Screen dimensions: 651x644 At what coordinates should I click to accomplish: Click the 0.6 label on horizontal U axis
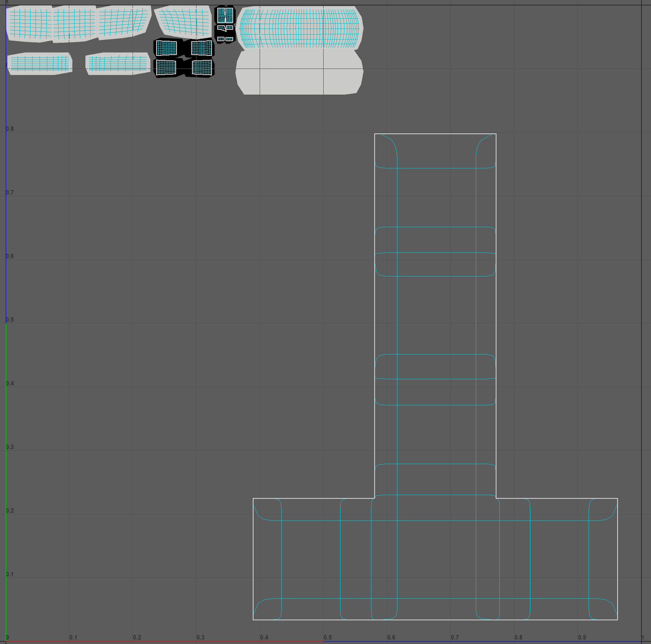point(391,637)
